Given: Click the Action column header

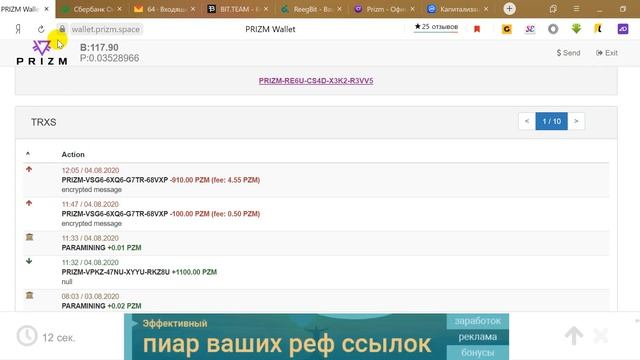Looking at the screenshot, I should tap(73, 154).
